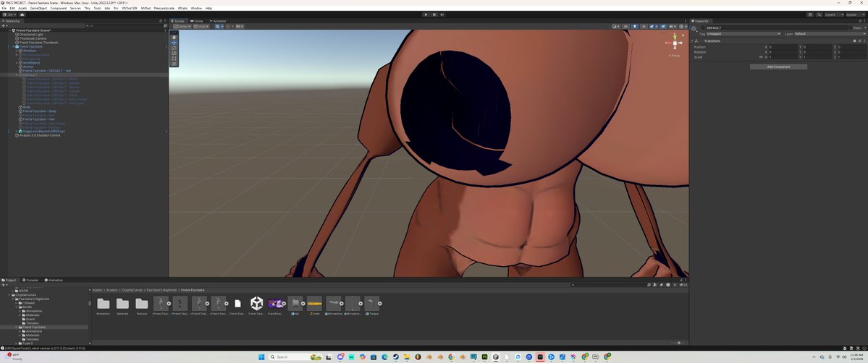
Task: Switch to the Console tab
Action: tap(30, 280)
